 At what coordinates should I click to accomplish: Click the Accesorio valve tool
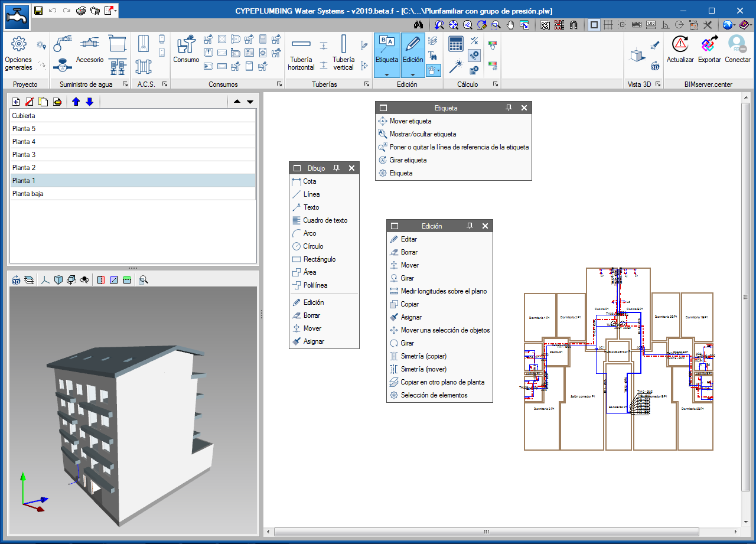click(x=90, y=50)
